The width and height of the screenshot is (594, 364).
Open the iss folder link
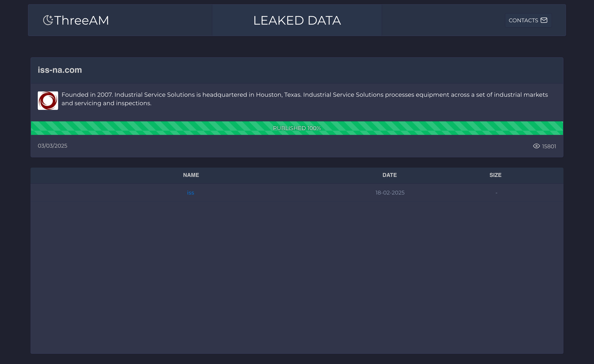tap(191, 193)
